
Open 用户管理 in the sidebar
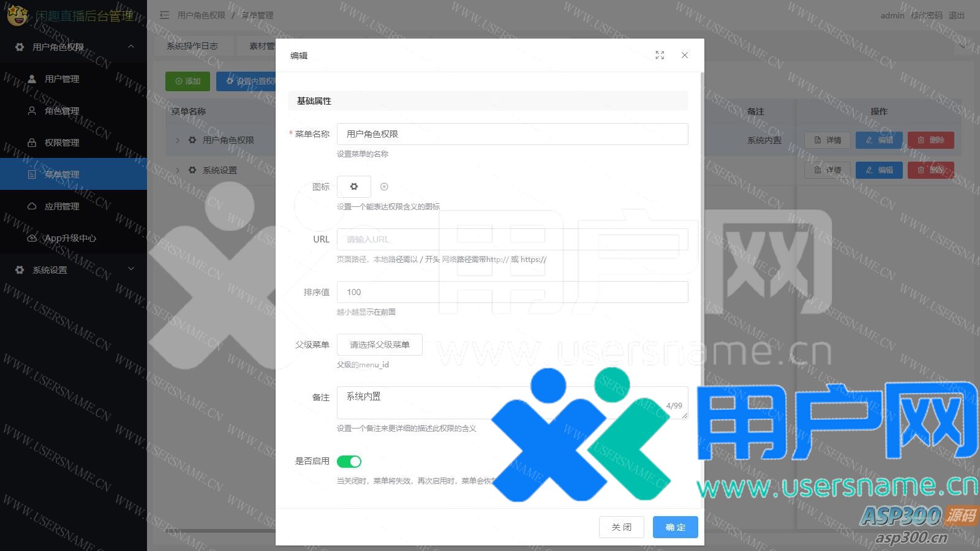pos(73,79)
